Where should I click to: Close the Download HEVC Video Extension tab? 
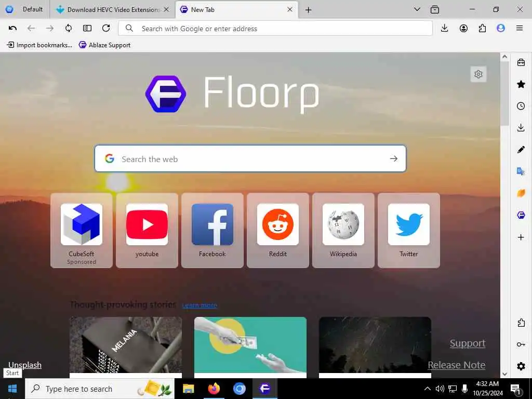tap(166, 9)
